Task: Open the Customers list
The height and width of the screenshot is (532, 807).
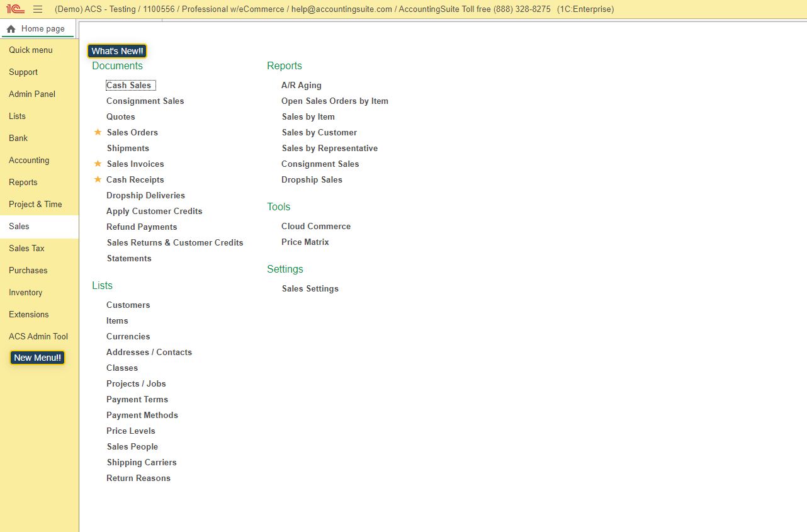Action: (128, 305)
